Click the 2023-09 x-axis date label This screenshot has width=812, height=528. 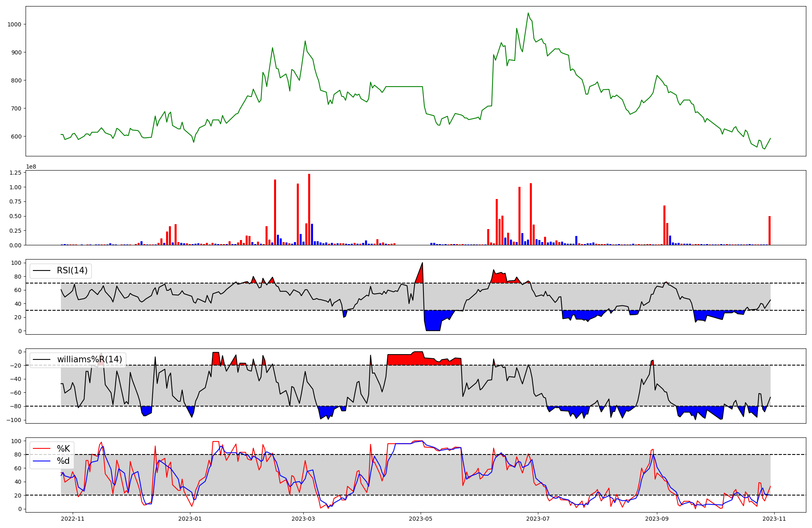click(x=657, y=518)
